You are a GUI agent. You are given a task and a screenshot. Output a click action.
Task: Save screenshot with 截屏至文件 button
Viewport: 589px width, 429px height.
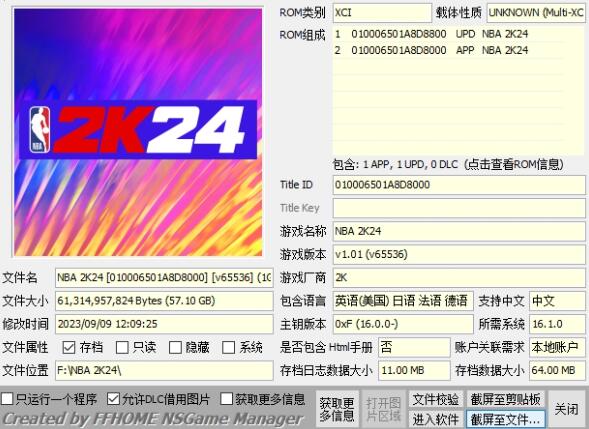(505, 419)
